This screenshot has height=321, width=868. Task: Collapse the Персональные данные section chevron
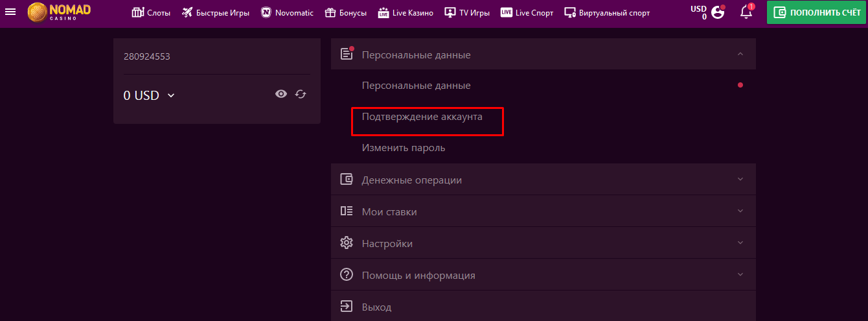740,54
